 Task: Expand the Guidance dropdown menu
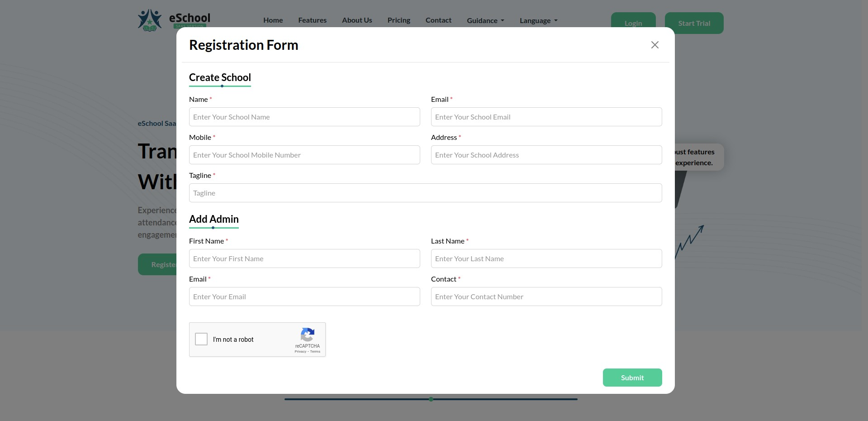click(x=485, y=20)
